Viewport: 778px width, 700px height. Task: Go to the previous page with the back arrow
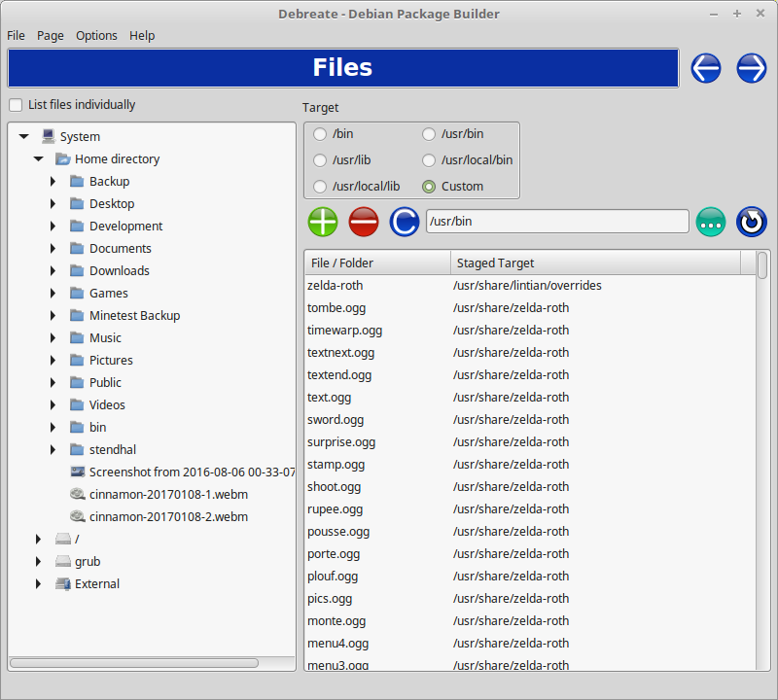click(706, 68)
